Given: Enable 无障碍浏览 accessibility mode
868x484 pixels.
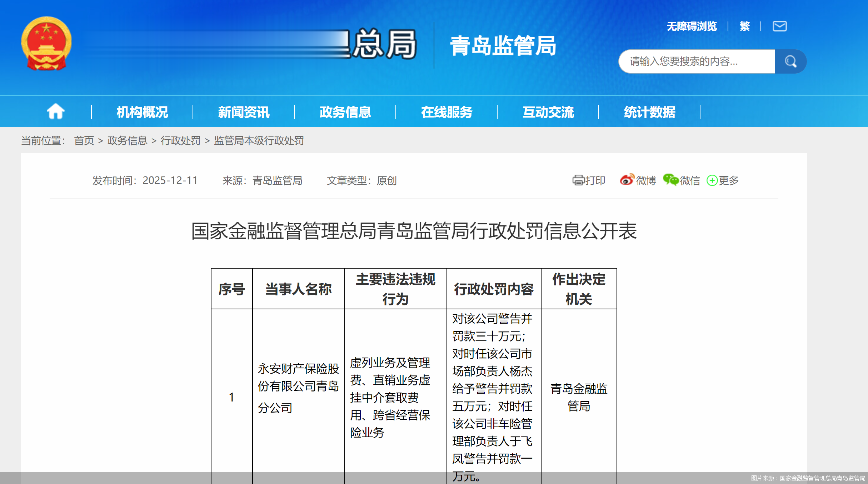Looking at the screenshot, I should [x=692, y=26].
